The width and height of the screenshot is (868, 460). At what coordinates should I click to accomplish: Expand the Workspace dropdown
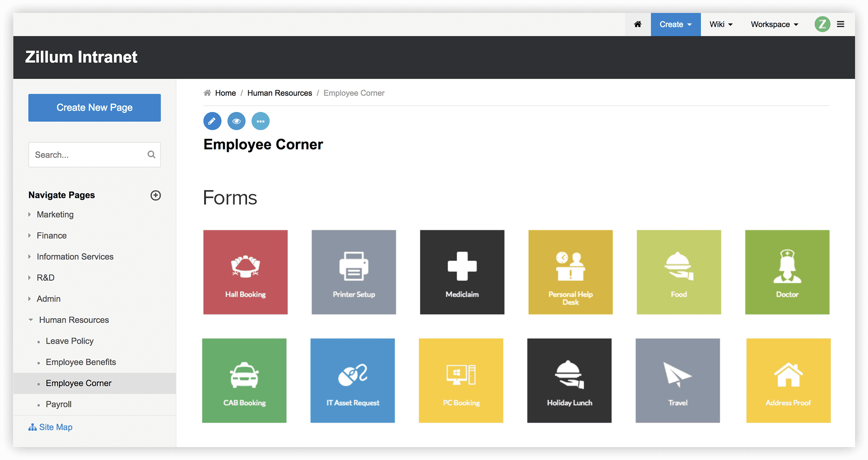click(x=774, y=24)
